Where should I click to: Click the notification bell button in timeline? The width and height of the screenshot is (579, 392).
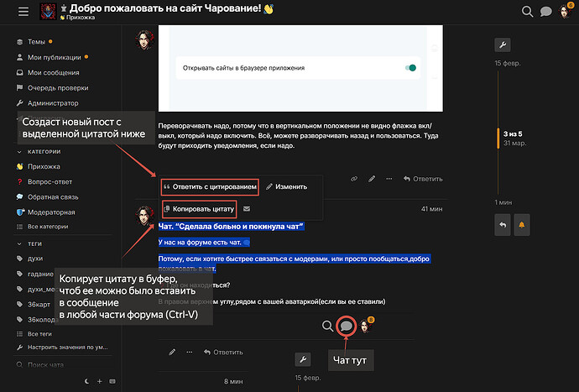[x=521, y=225]
